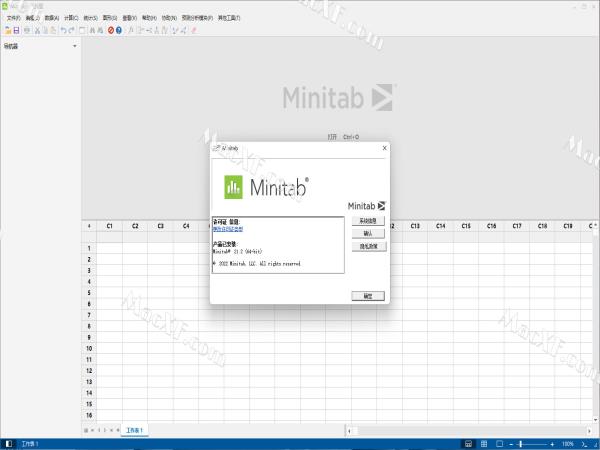Select column header C1
Viewport: 600px width, 450px height.
tap(109, 226)
